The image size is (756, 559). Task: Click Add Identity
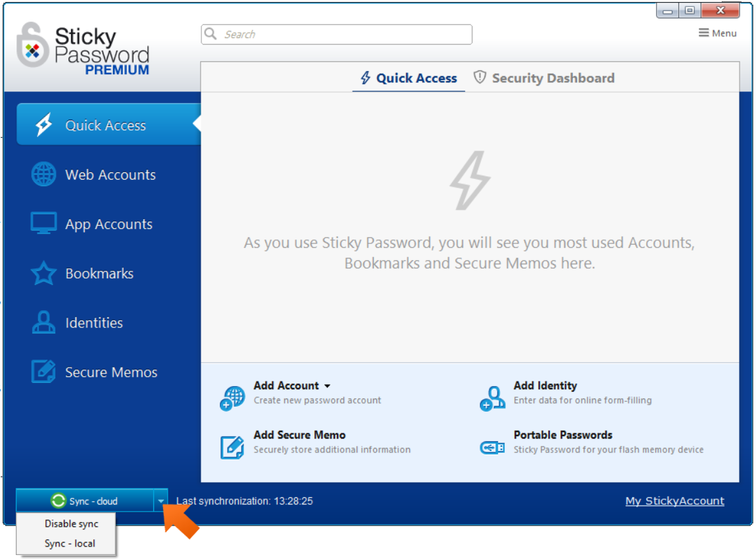click(x=545, y=385)
